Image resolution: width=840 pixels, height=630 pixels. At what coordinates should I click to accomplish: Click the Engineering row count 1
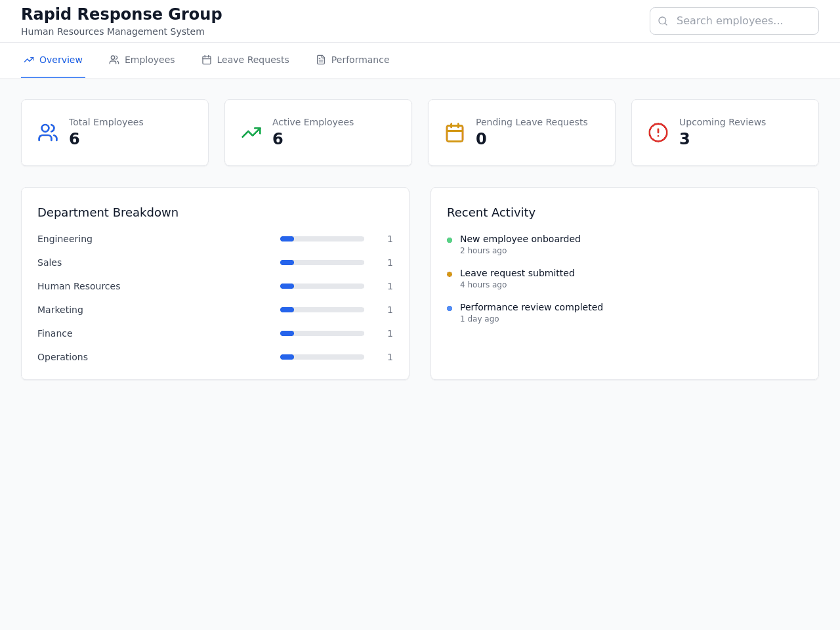point(390,239)
